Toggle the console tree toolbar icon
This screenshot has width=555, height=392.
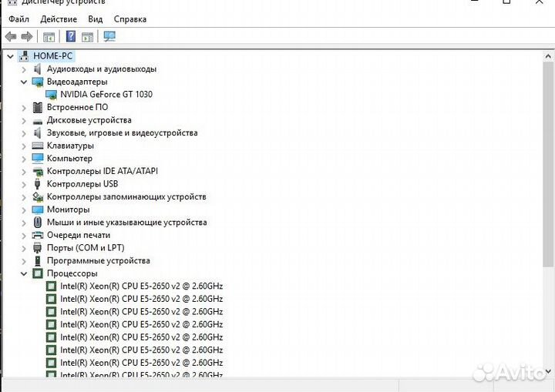(x=49, y=36)
